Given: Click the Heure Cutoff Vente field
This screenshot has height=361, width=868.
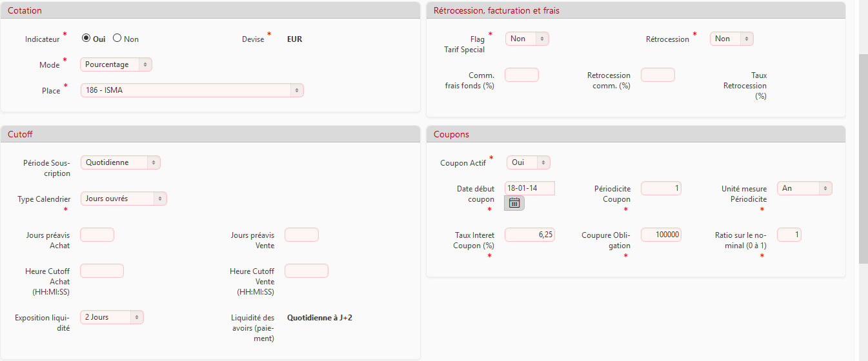Looking at the screenshot, I should click(x=306, y=271).
